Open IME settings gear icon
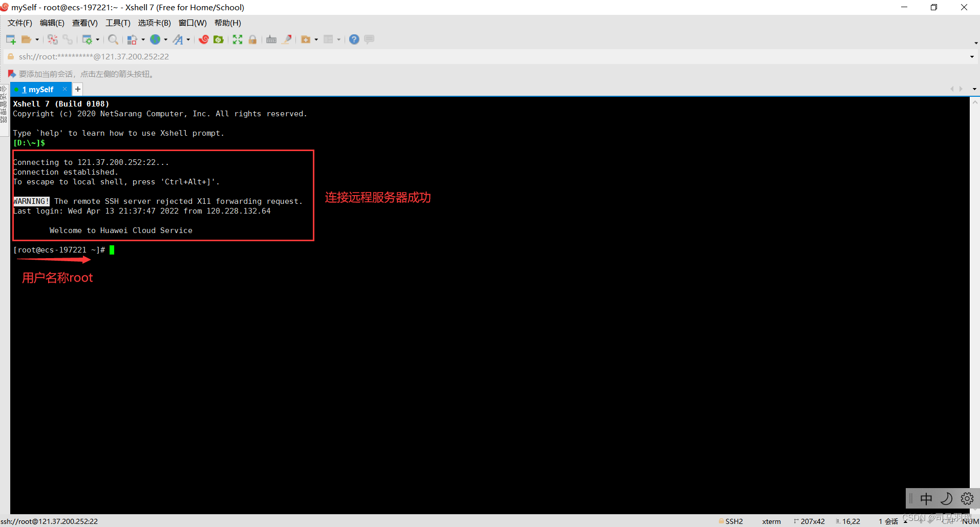 tap(967, 499)
